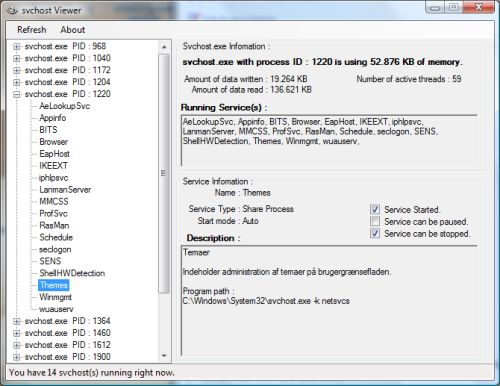Expand svchost.exe PID 1612 node
The width and height of the screenshot is (500, 386).
click(x=16, y=345)
